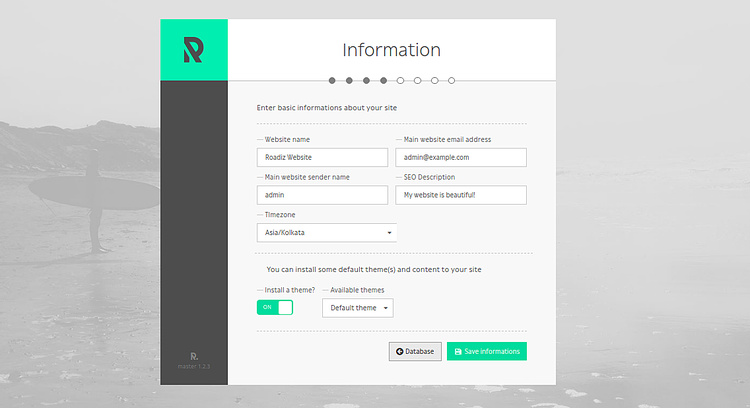This screenshot has width=750, height=408.
Task: Click the master 1.2.3 version label
Action: (194, 369)
